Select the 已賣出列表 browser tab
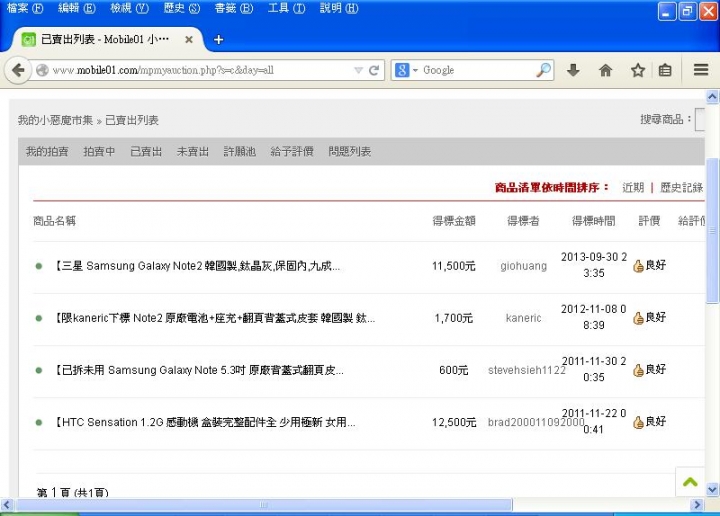 tap(105, 40)
